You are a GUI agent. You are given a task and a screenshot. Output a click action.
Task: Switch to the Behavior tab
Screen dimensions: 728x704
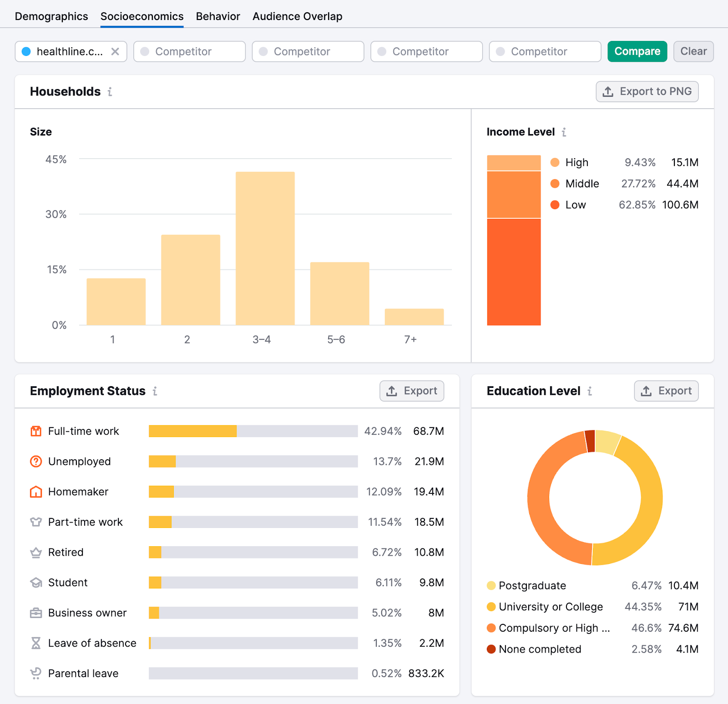217,16
